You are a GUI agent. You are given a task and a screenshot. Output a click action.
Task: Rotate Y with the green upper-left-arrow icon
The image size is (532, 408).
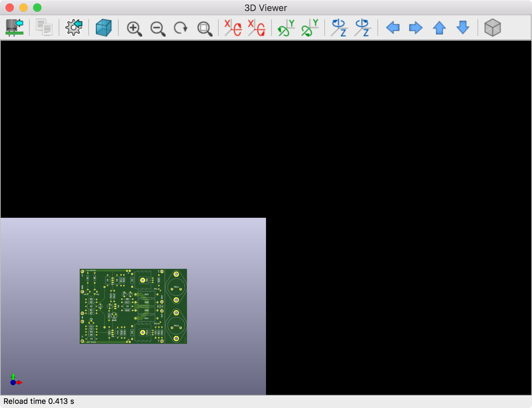tap(286, 28)
